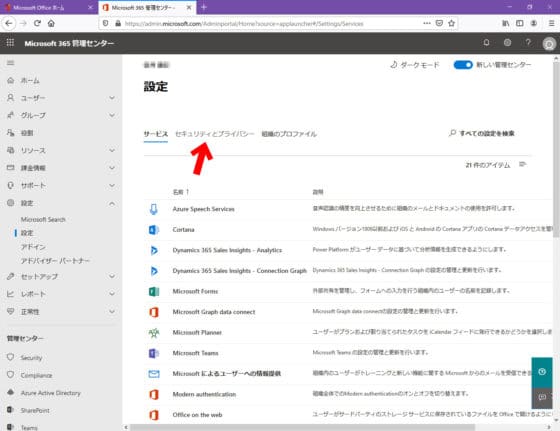
Task: Open Modern authentication settings
Action: 204,394
